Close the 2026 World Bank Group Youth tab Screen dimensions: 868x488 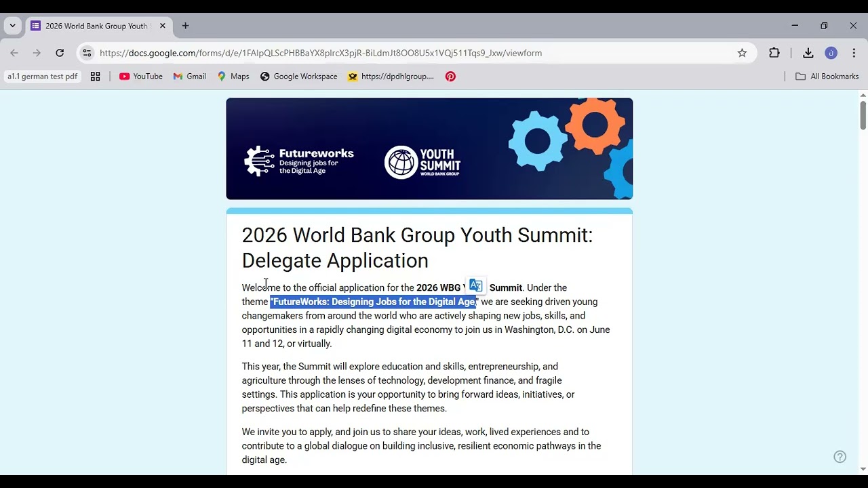(x=163, y=26)
